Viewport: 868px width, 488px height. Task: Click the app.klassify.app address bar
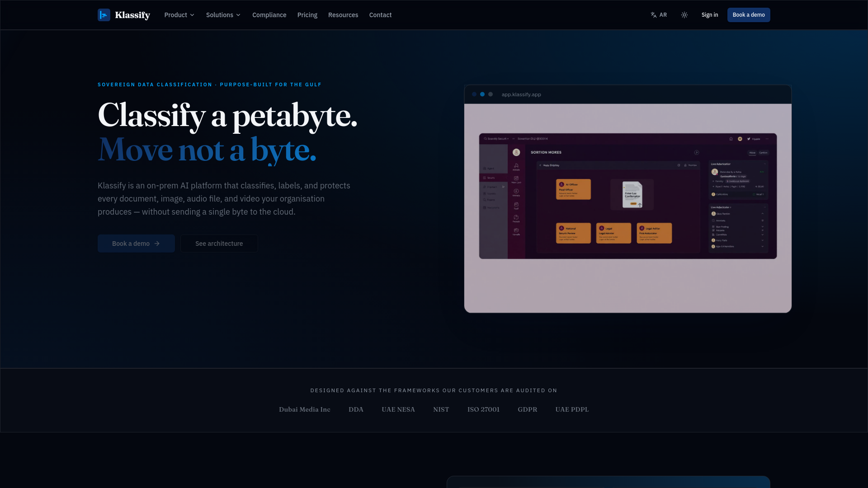pyautogui.click(x=521, y=94)
